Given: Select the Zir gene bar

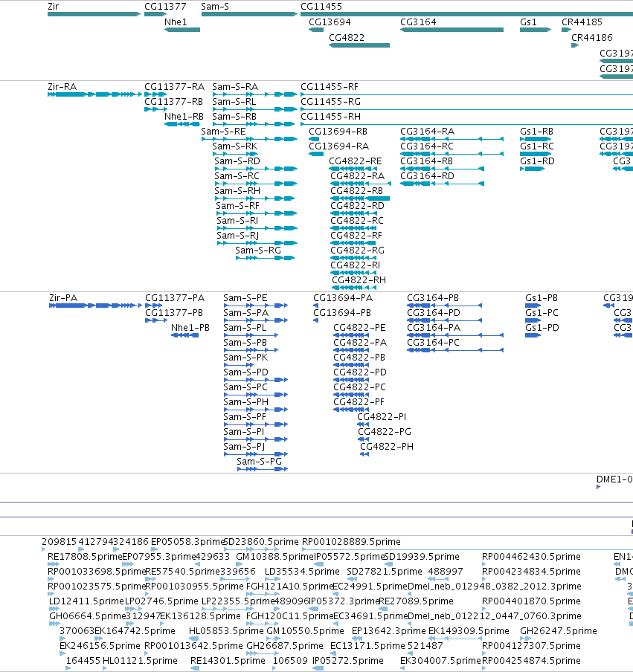Looking at the screenshot, I should (x=94, y=14).
